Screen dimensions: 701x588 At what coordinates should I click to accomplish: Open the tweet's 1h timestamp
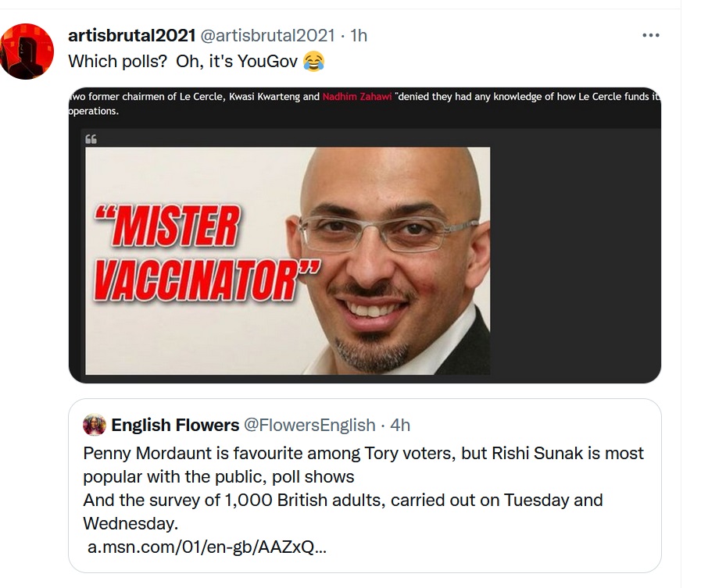coord(359,35)
